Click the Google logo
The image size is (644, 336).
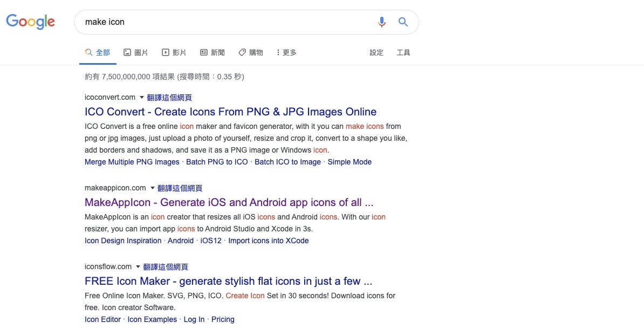30,22
